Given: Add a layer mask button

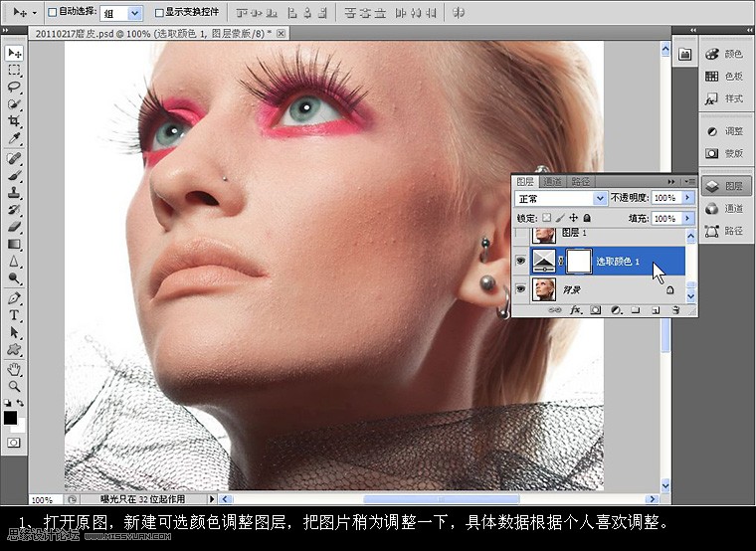Looking at the screenshot, I should [x=596, y=310].
